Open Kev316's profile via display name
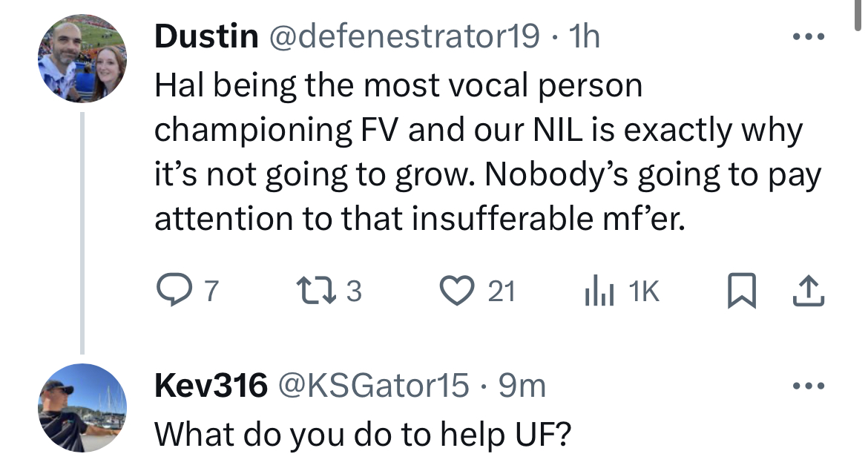Image resolution: width=868 pixels, height=471 pixels. (x=211, y=386)
